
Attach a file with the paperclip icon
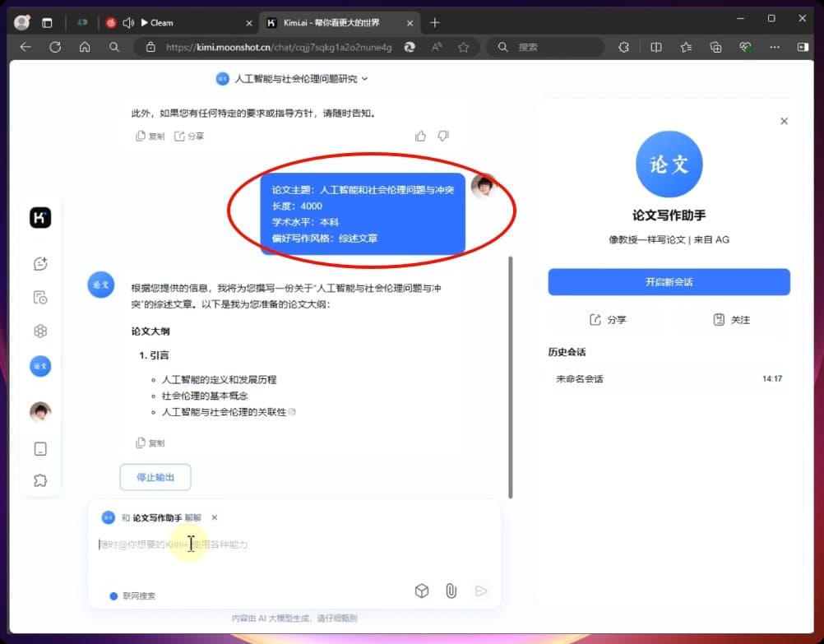[451, 591]
